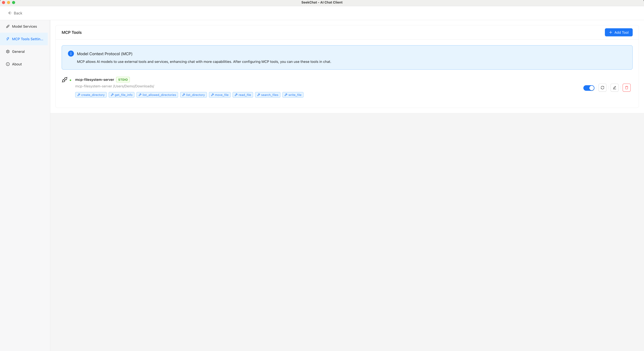Image resolution: width=644 pixels, height=351 pixels.
Task: Go back using the Back link
Action: point(15,13)
